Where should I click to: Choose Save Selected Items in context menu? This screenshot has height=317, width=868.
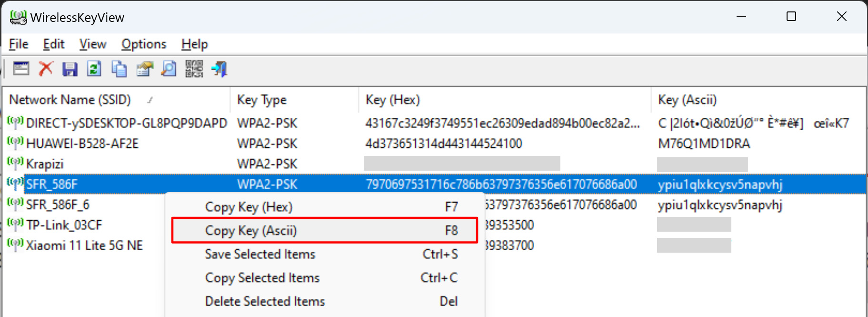coord(325,254)
